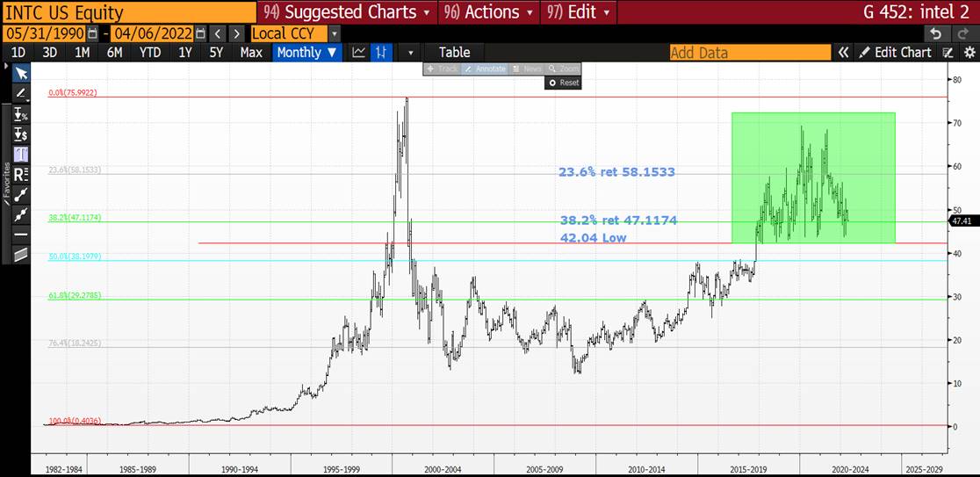Open start date calendar picker

(x=92, y=33)
